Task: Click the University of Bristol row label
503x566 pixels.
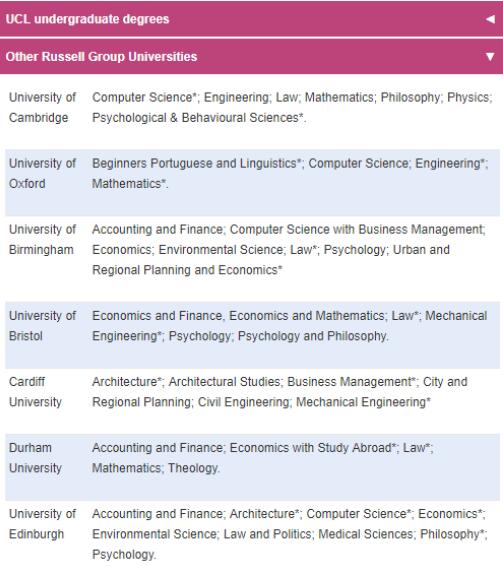Action: point(42,326)
